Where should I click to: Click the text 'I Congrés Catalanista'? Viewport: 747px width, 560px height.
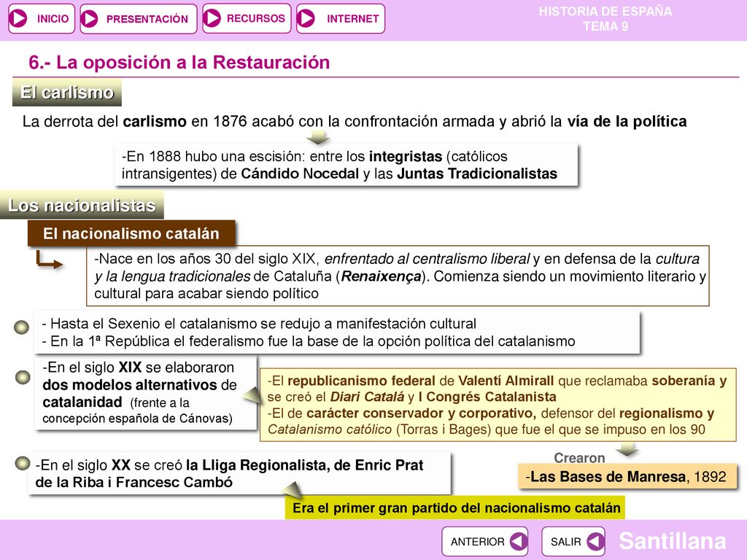(x=487, y=397)
